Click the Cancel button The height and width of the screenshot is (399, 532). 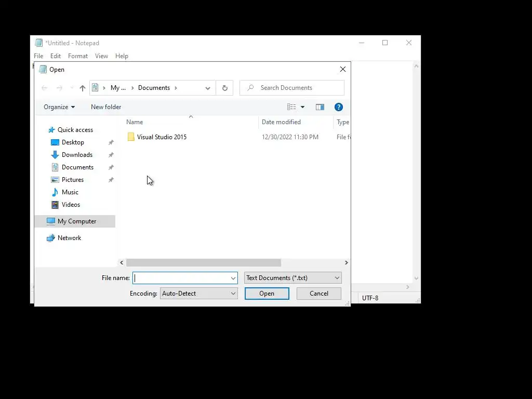coord(319,294)
